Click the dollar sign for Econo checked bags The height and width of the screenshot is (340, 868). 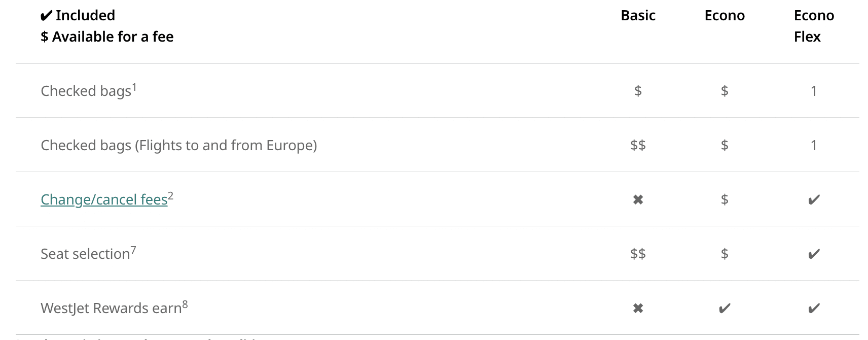(725, 91)
